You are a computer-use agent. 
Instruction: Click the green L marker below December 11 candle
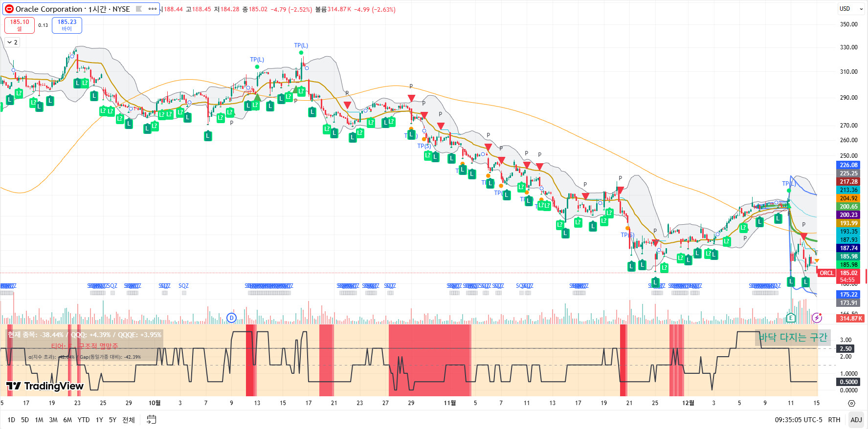coord(791,281)
